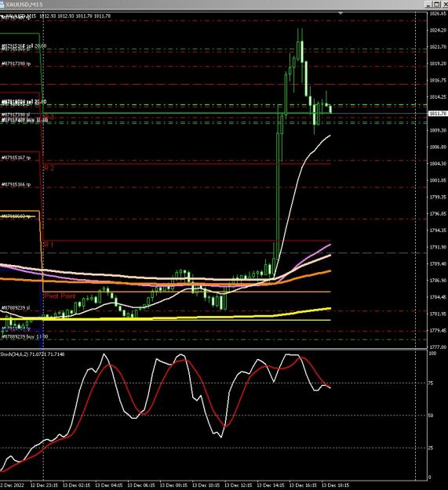Click the gray chart shift triangle marker

tap(341, 13)
